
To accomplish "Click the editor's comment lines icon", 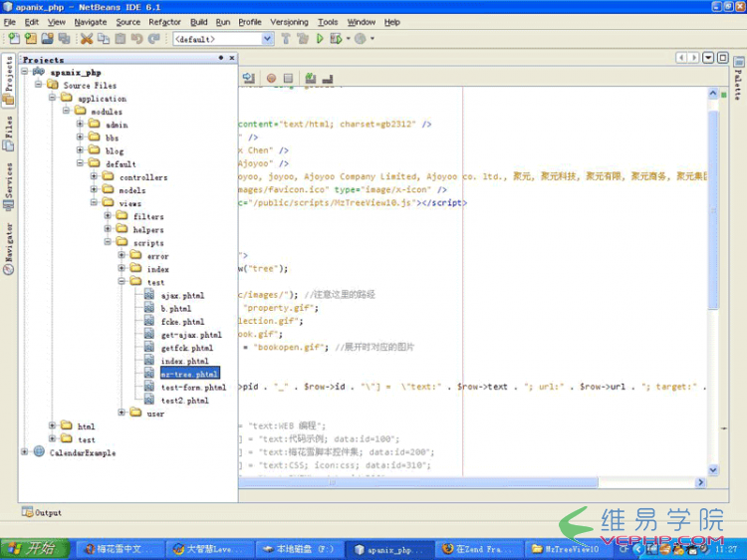I will pyautogui.click(x=311, y=78).
